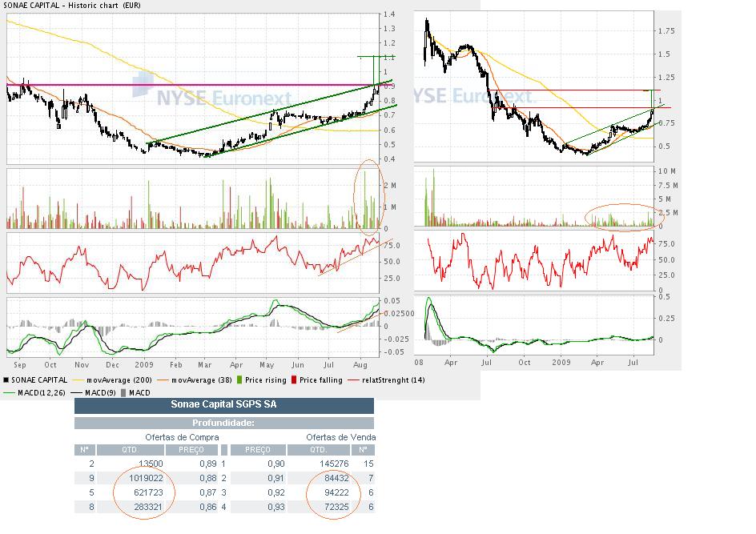Click the Dec label on the time axis

(x=112, y=365)
